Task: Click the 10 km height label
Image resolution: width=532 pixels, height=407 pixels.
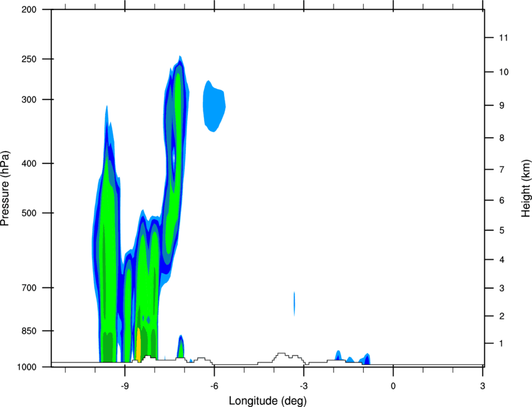Action: click(x=503, y=72)
